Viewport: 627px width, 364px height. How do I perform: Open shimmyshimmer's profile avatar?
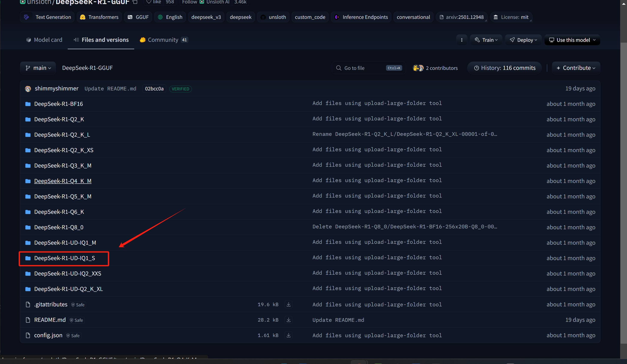pyautogui.click(x=28, y=89)
